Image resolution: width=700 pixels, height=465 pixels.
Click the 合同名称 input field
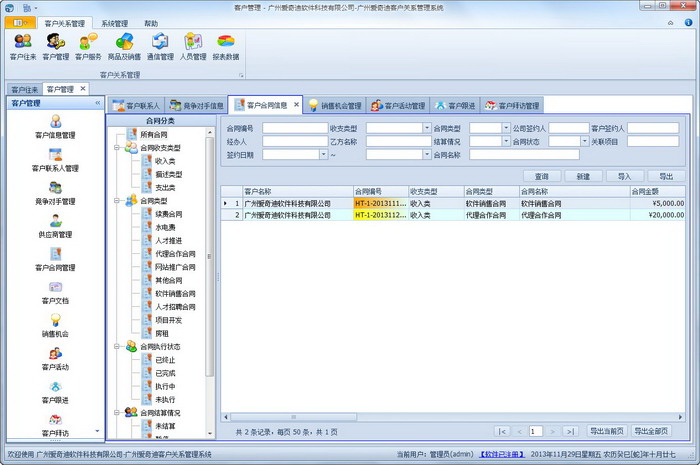tap(524, 155)
